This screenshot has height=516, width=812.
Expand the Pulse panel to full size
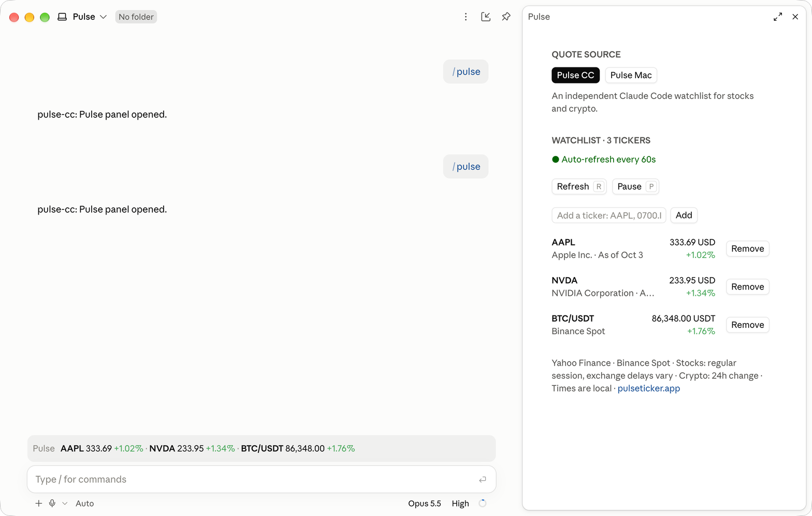point(778,17)
